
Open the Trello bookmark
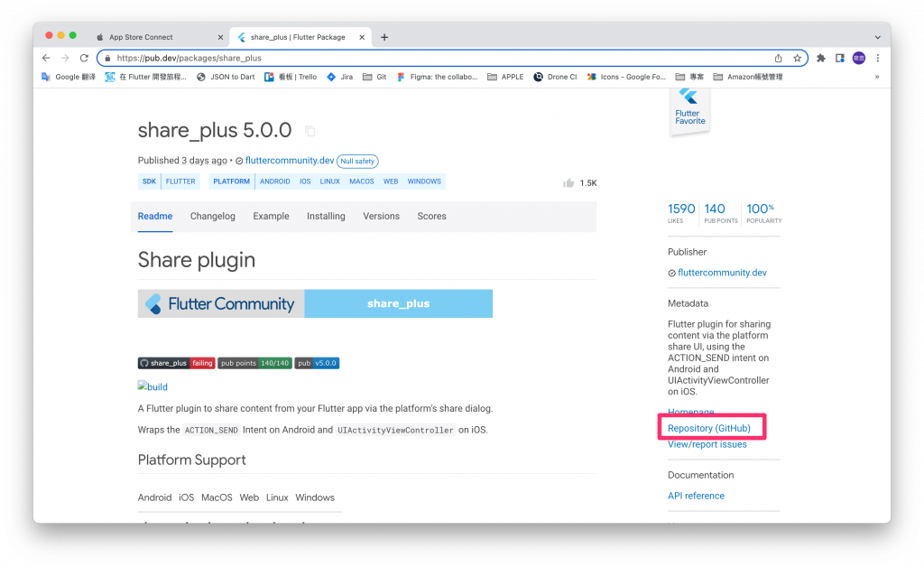coord(291,77)
